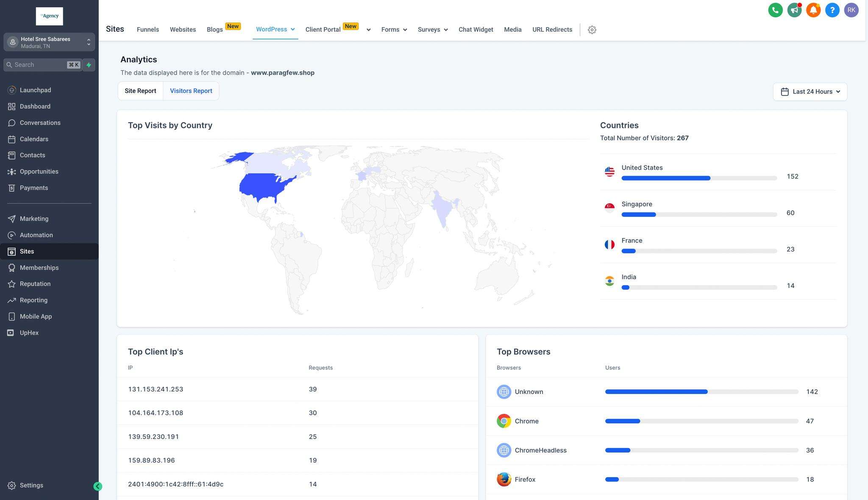Open the Last 24 Hours date range dropdown
Viewport: 868px width, 500px height.
[810, 92]
